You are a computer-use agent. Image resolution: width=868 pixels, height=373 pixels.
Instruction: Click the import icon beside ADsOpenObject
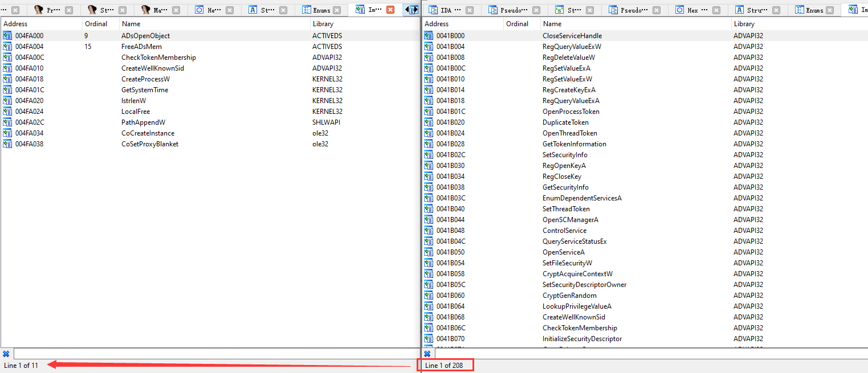pos(7,36)
